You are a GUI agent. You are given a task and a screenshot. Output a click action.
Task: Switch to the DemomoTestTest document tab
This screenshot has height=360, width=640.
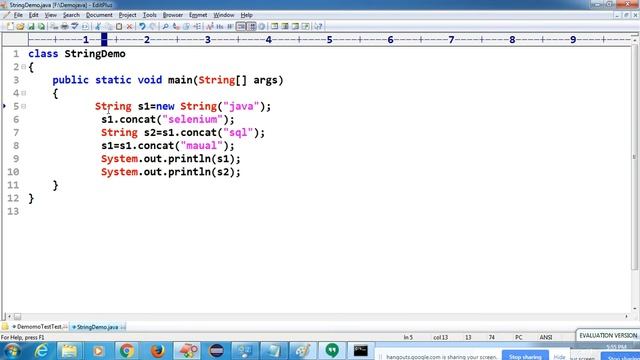tap(39, 327)
